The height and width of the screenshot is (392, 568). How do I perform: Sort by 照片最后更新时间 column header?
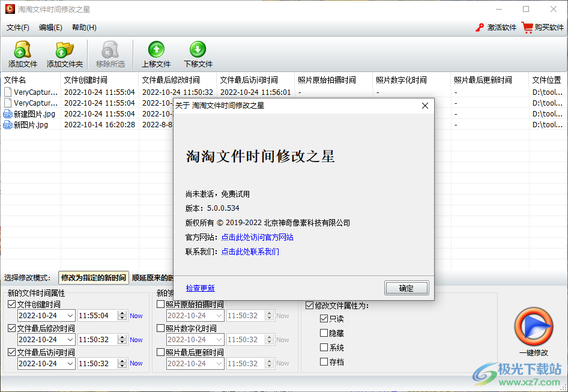(x=489, y=80)
